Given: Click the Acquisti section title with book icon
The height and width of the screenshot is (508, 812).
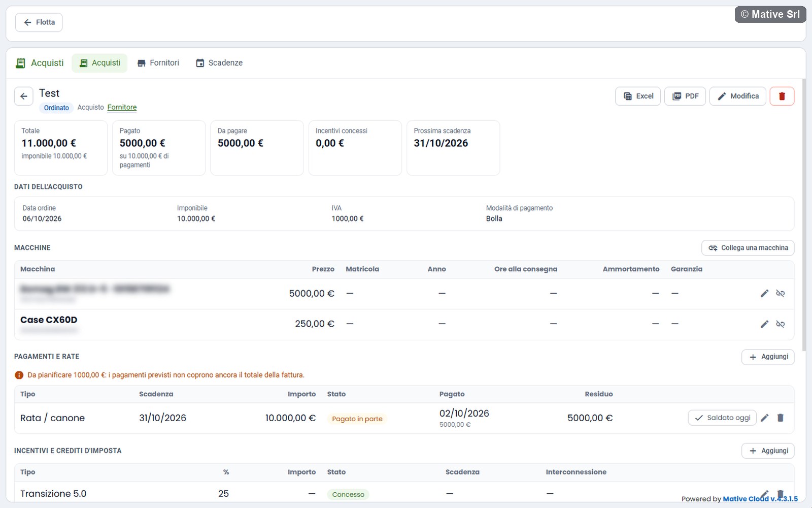Looking at the screenshot, I should [x=40, y=63].
